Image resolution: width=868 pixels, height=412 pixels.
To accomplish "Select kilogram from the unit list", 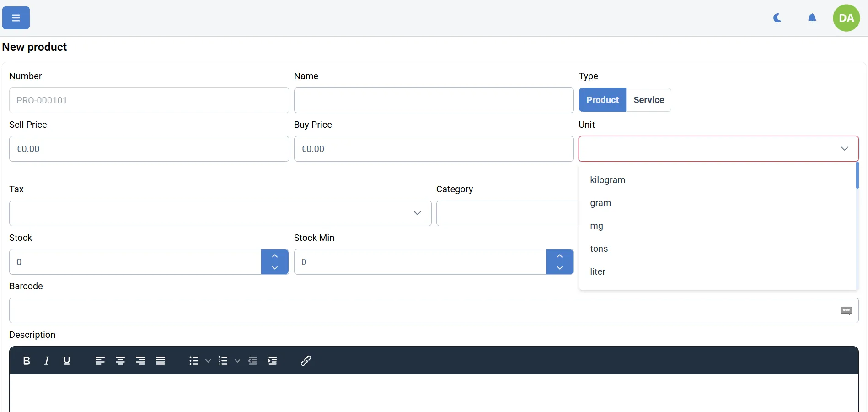I will tap(608, 180).
